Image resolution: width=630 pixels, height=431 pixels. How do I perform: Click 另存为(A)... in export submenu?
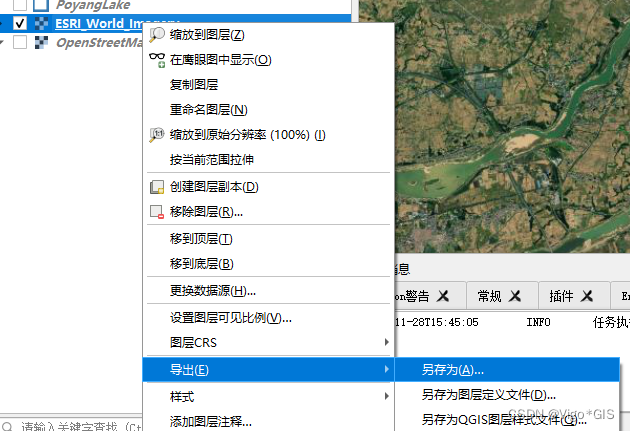point(507,370)
